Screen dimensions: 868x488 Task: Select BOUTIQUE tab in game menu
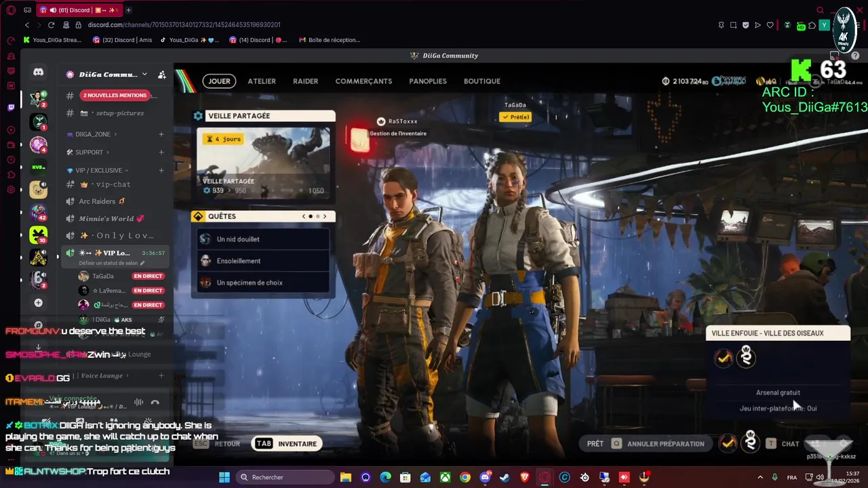click(482, 81)
